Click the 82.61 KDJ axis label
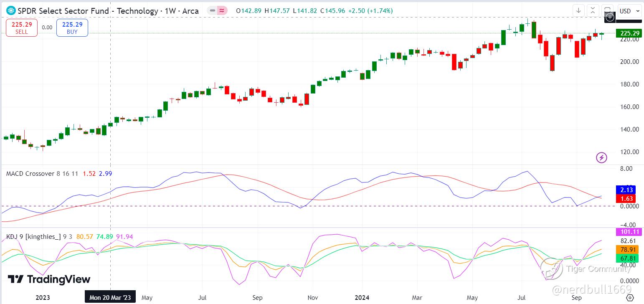The width and height of the screenshot is (644, 304). (x=629, y=241)
